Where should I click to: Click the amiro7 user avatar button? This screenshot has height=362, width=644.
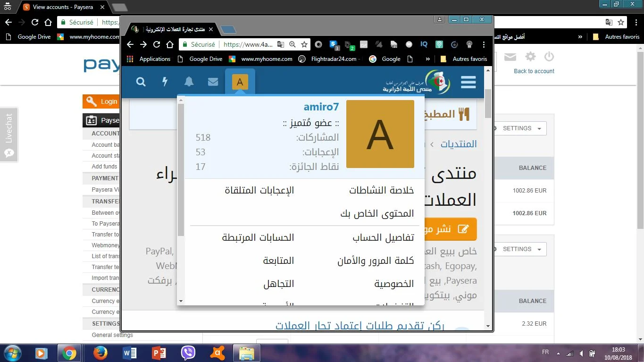tap(240, 82)
